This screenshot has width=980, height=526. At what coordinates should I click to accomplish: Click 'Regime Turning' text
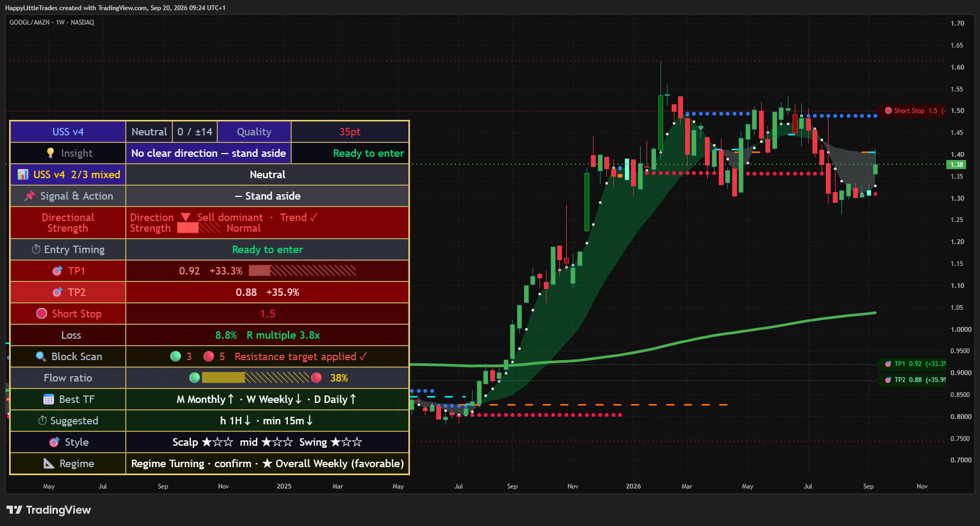click(x=168, y=463)
